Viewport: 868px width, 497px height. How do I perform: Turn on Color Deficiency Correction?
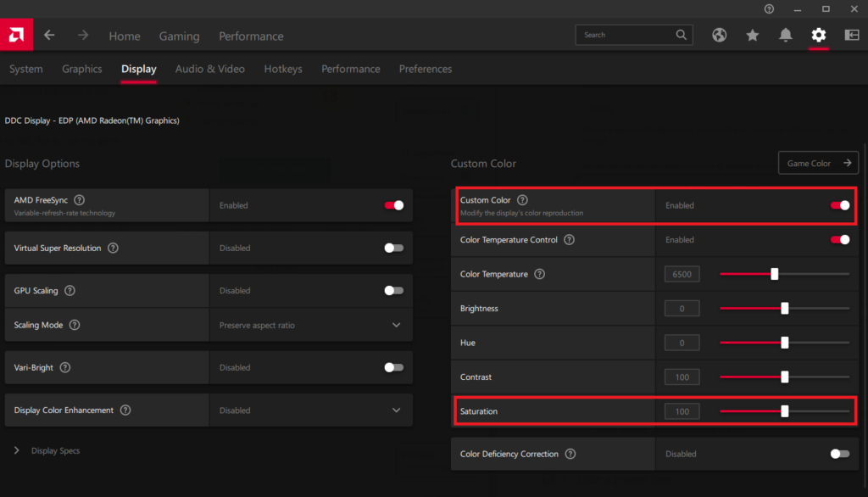[x=839, y=454]
